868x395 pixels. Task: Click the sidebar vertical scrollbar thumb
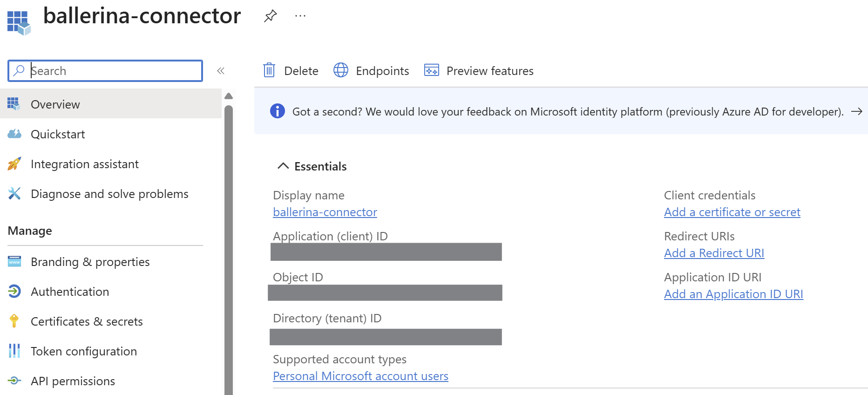click(229, 250)
